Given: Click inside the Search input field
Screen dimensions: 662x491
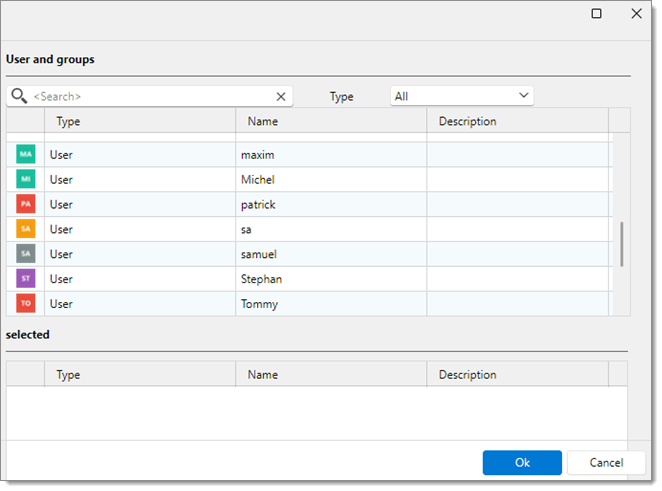Looking at the screenshot, I should click(150, 97).
